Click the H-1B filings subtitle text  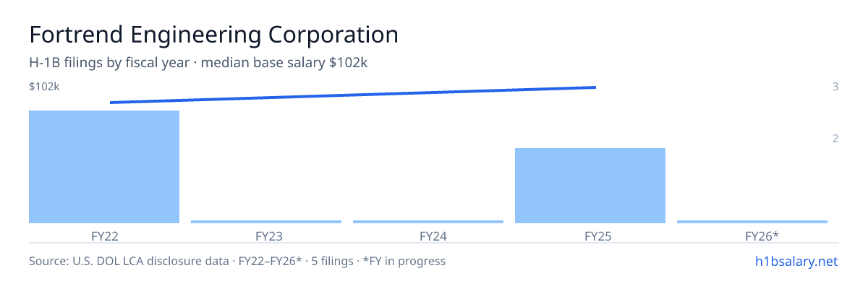point(199,63)
